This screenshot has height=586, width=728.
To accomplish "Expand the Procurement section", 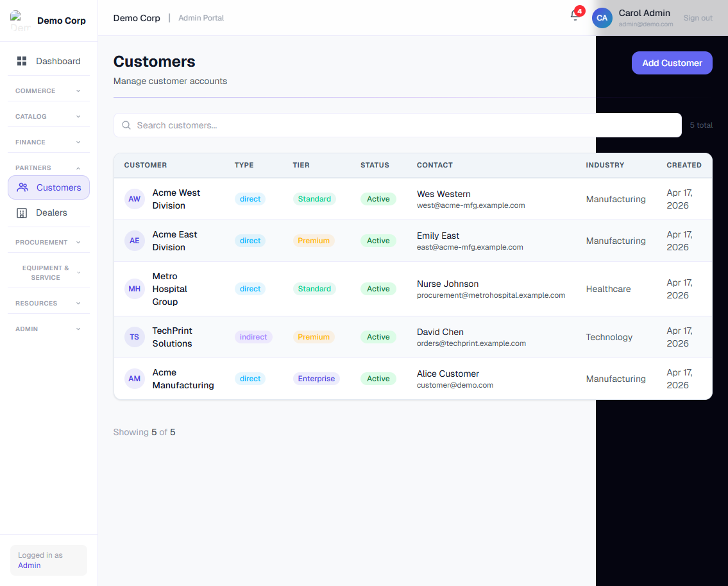I will pos(48,242).
